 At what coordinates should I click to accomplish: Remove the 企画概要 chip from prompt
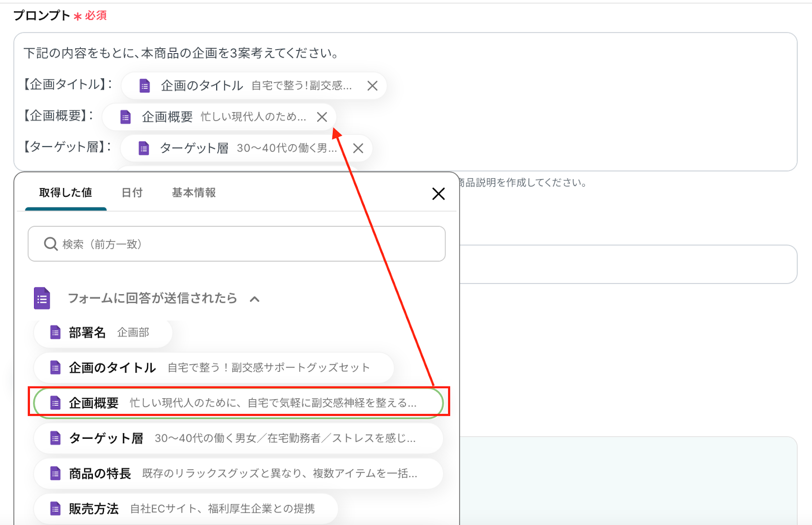point(322,117)
